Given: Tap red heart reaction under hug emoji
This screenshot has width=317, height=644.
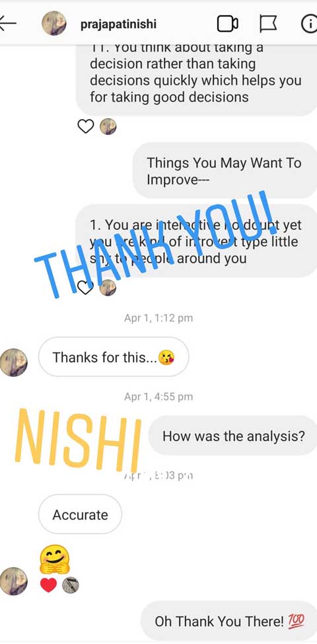Looking at the screenshot, I should click(x=48, y=585).
